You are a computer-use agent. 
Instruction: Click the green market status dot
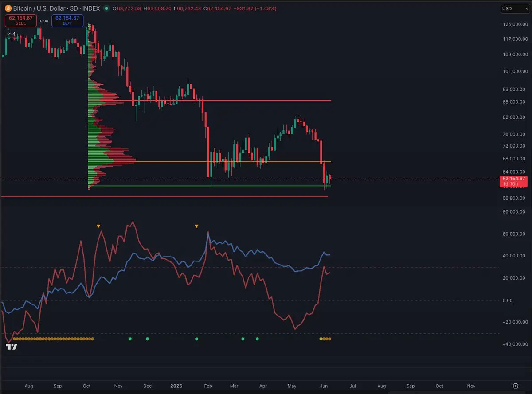point(107,8)
